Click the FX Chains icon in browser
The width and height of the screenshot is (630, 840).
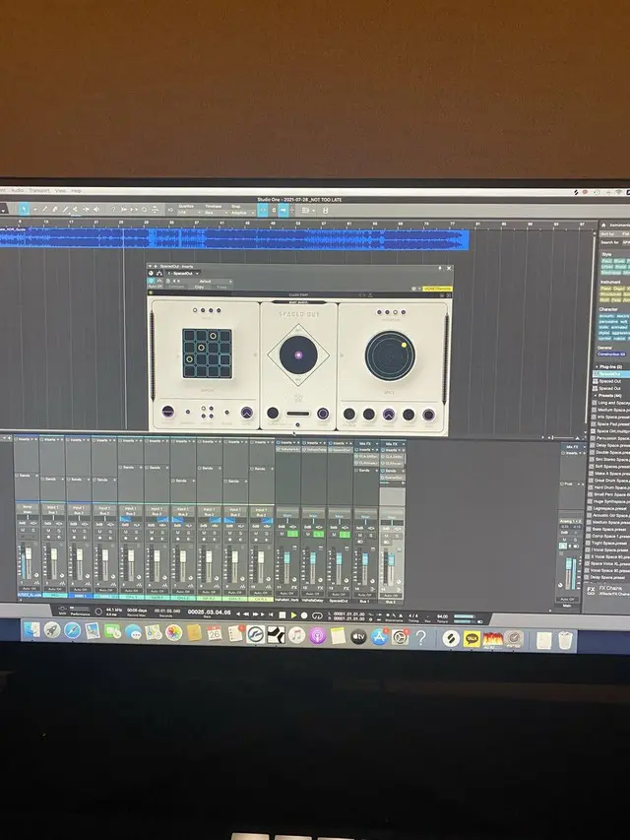click(x=591, y=590)
